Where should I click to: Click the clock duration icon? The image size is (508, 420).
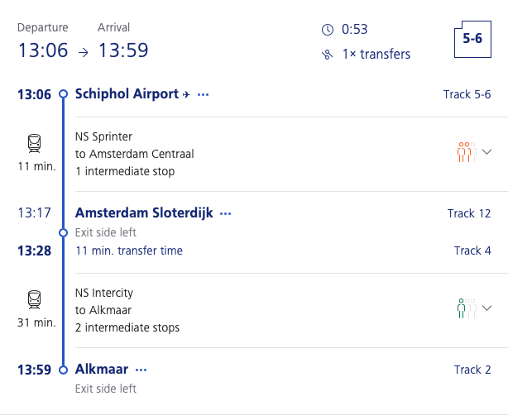327,30
